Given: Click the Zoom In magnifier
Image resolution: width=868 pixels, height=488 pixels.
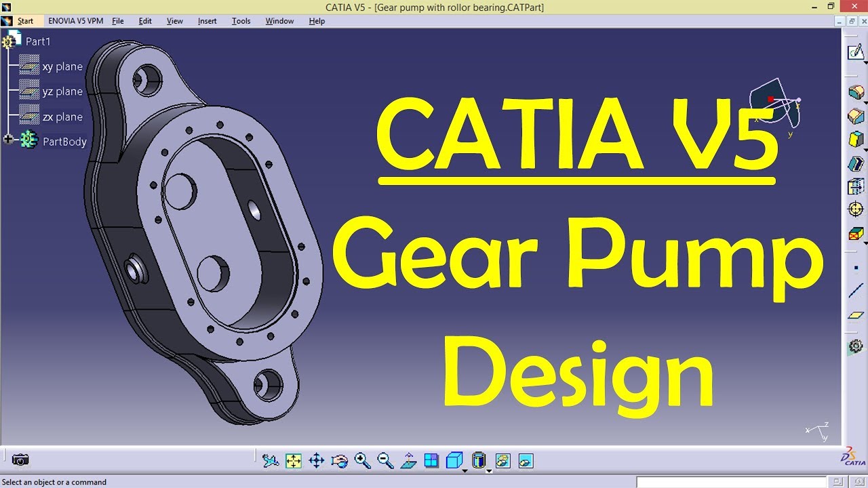Looking at the screenshot, I should click(363, 461).
